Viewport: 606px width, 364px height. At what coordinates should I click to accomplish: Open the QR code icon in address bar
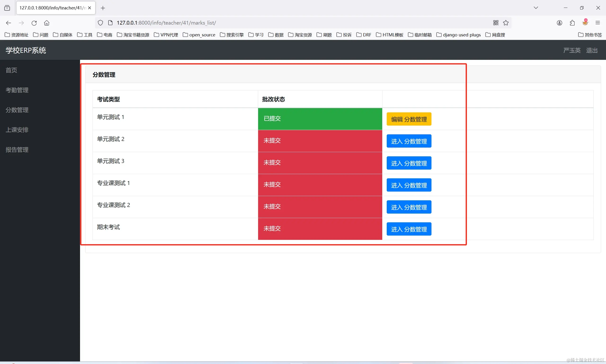[496, 23]
